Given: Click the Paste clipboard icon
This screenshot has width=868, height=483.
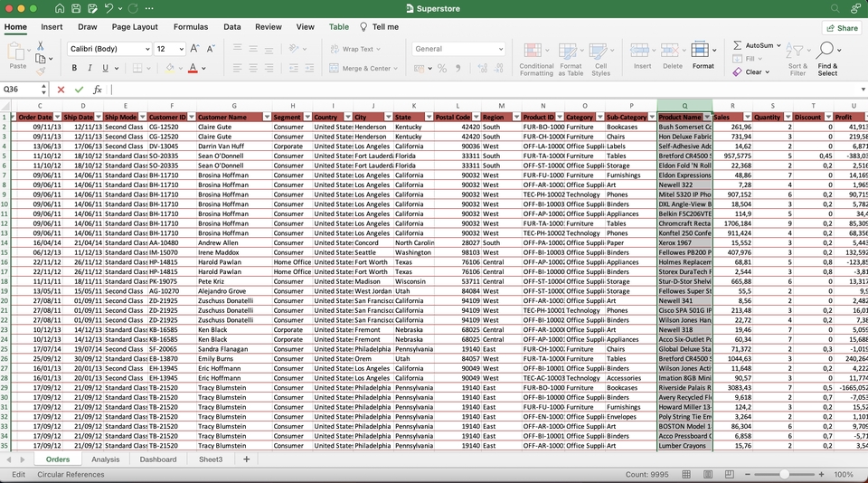Looking at the screenshot, I should [15, 52].
